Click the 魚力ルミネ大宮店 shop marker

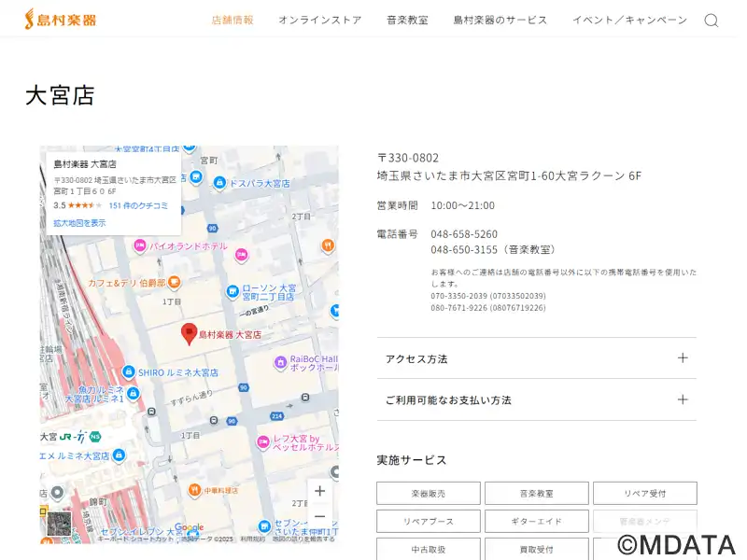[x=134, y=393]
